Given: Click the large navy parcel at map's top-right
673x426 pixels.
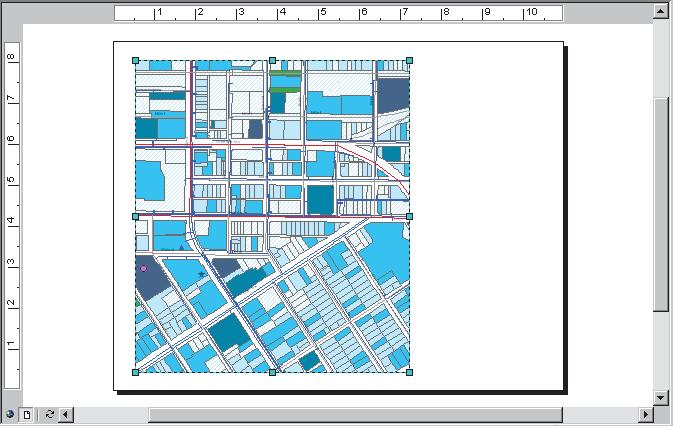Looking at the screenshot, I should pos(392,96).
